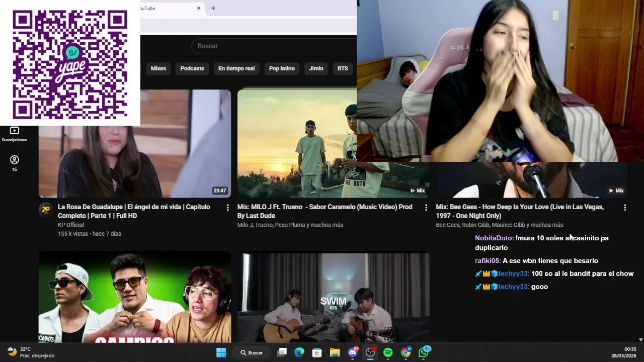Open Google Chrome from the taskbar
Image resolution: width=644 pixels, height=362 pixels.
(406, 352)
